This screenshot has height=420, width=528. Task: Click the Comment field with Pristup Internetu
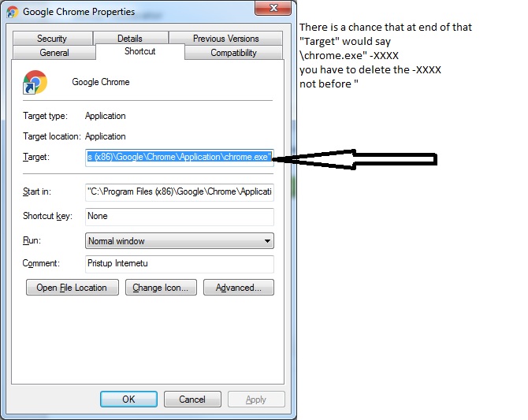(x=180, y=264)
